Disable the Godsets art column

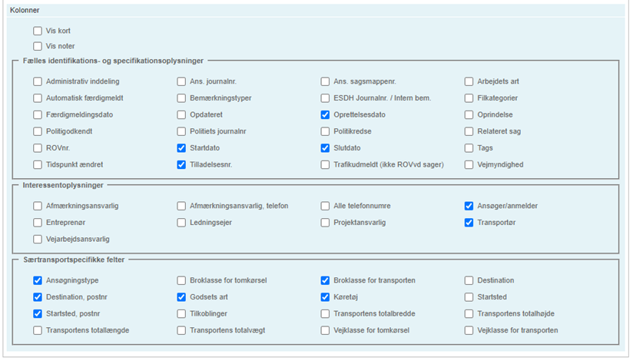pyautogui.click(x=181, y=297)
